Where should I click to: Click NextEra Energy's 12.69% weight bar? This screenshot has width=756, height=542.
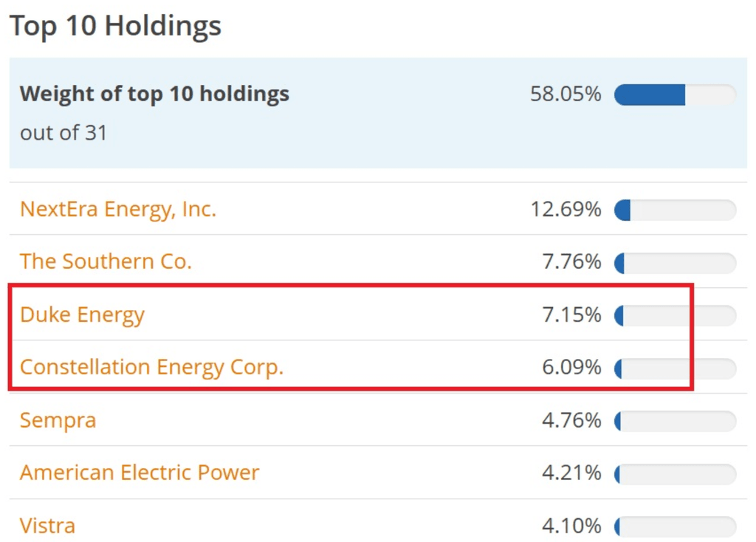(675, 210)
